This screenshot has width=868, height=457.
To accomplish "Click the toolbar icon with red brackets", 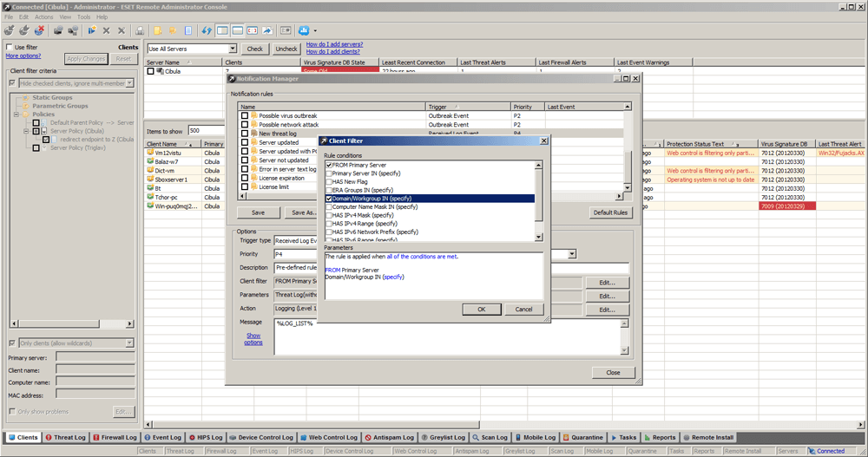I will 253,30.
